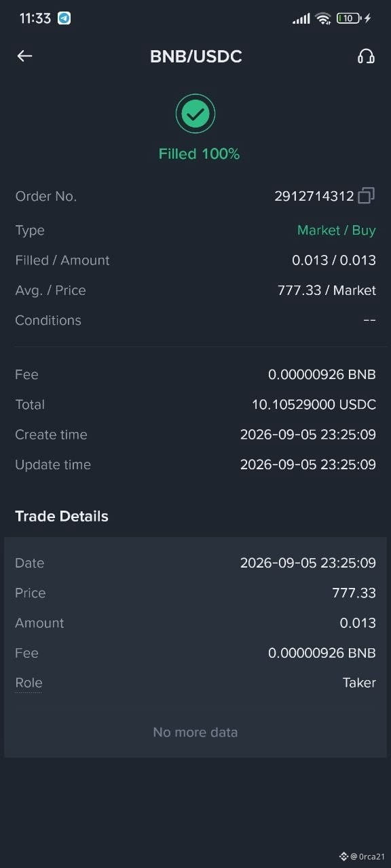
Task: Tap the battery indicator in status bar
Action: point(350,18)
